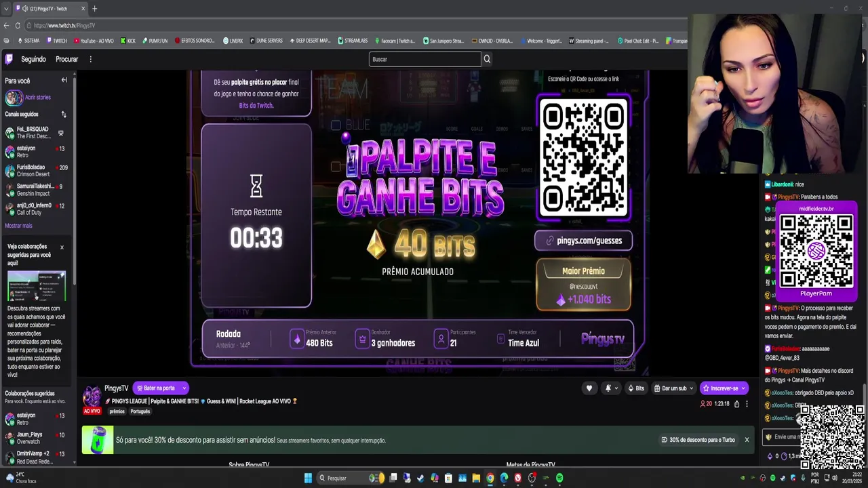
Task: Open the LIVEPIX bookmark
Action: coord(233,41)
